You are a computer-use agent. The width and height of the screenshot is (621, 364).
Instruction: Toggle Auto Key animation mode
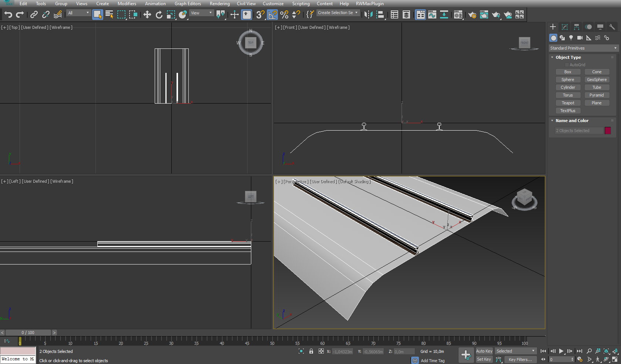[484, 351]
